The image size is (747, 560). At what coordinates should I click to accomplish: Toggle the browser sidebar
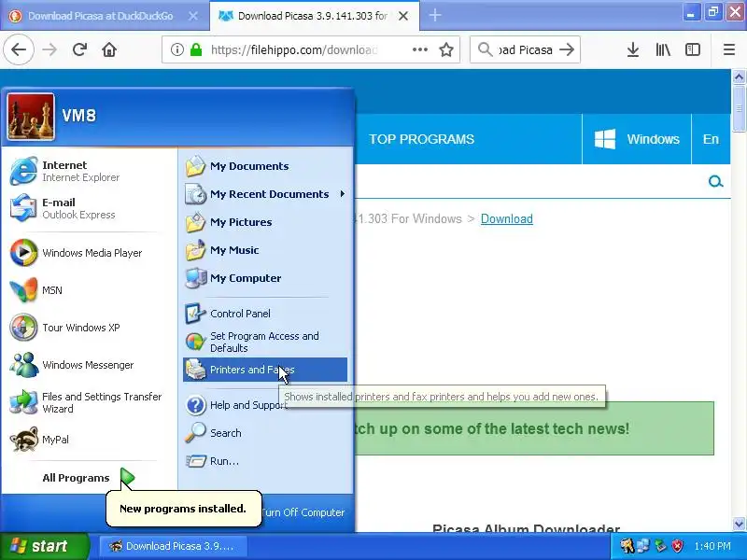(692, 49)
